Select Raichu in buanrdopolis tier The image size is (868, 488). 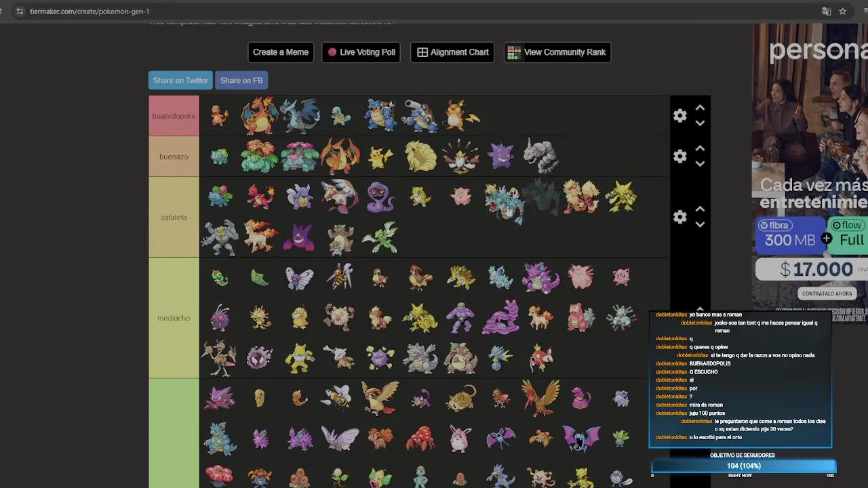click(x=462, y=115)
